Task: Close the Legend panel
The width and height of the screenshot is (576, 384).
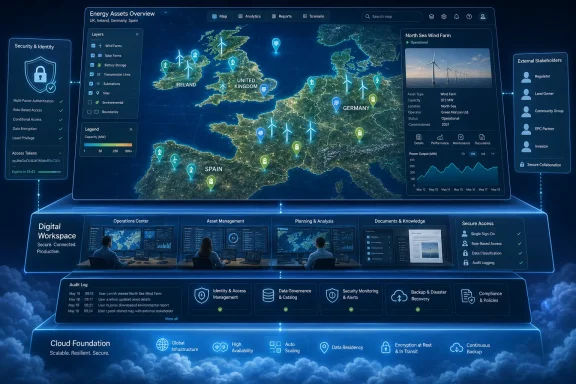Action: [131, 129]
